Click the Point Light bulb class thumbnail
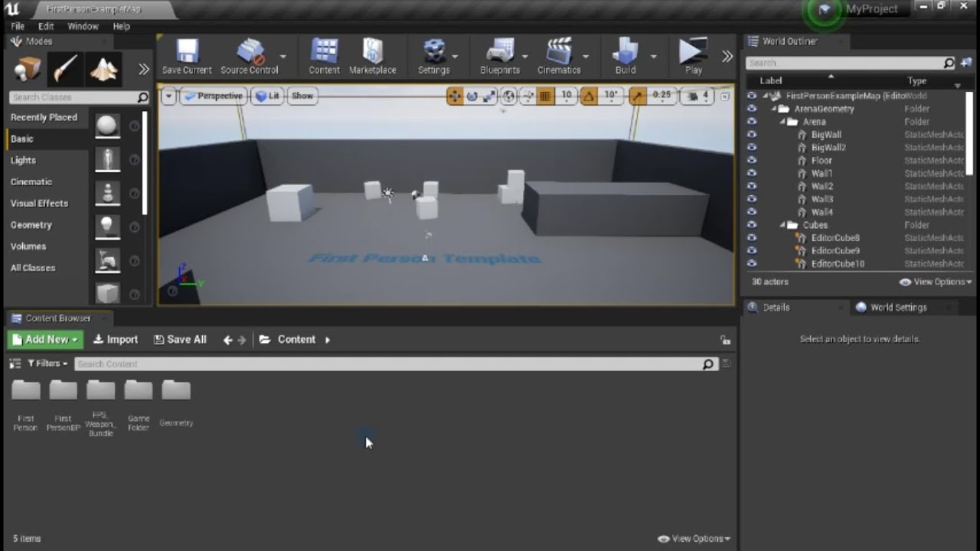This screenshot has height=551, width=980. [x=107, y=227]
